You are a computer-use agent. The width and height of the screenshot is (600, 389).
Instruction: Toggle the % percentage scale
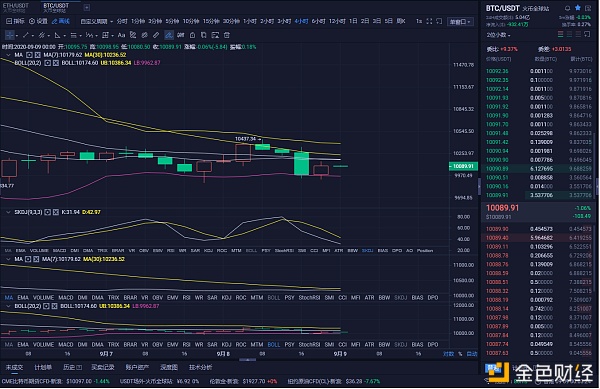coord(460,354)
